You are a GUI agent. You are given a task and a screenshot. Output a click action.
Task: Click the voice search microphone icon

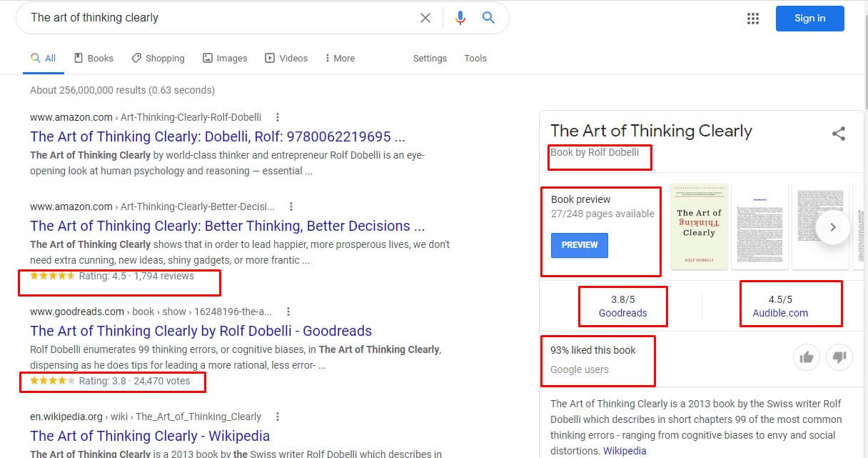coord(460,18)
